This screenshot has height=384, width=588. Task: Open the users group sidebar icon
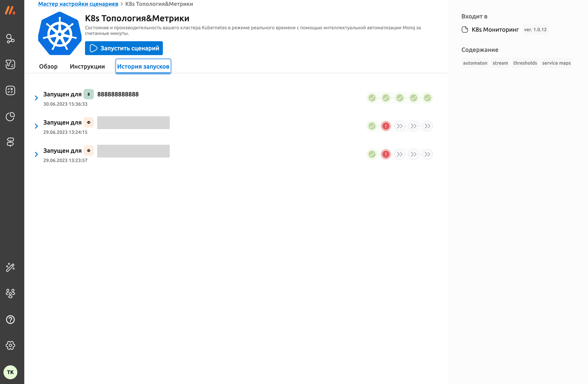pos(10,293)
